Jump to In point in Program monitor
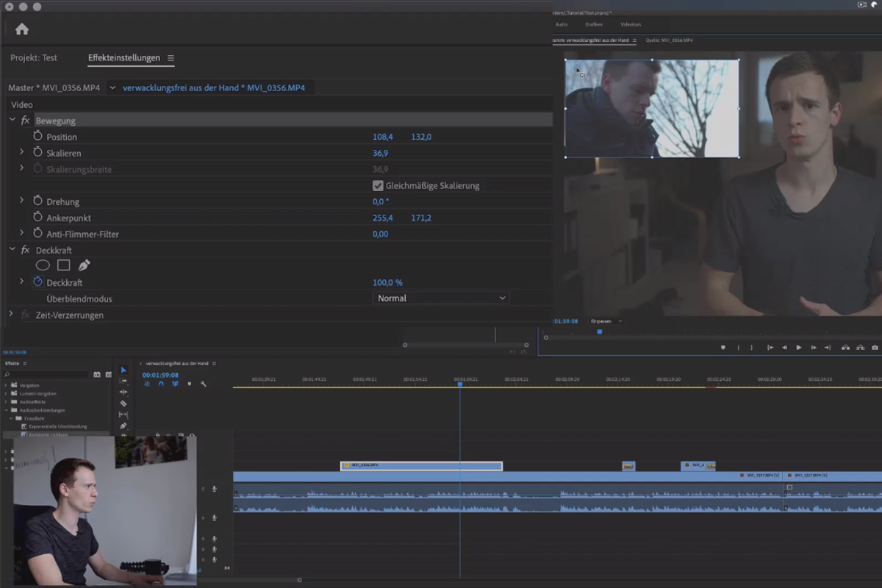This screenshot has width=882, height=588. click(x=770, y=348)
